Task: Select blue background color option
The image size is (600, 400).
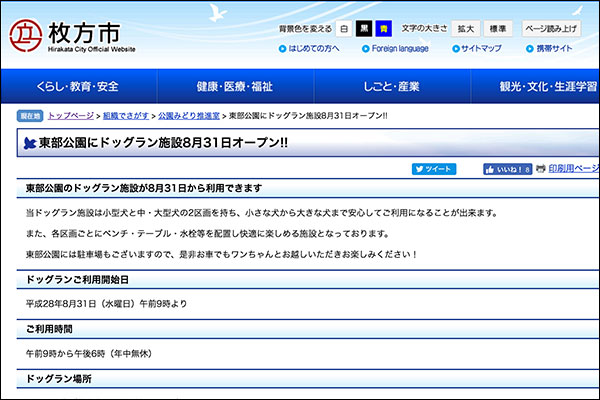Action: (x=384, y=29)
